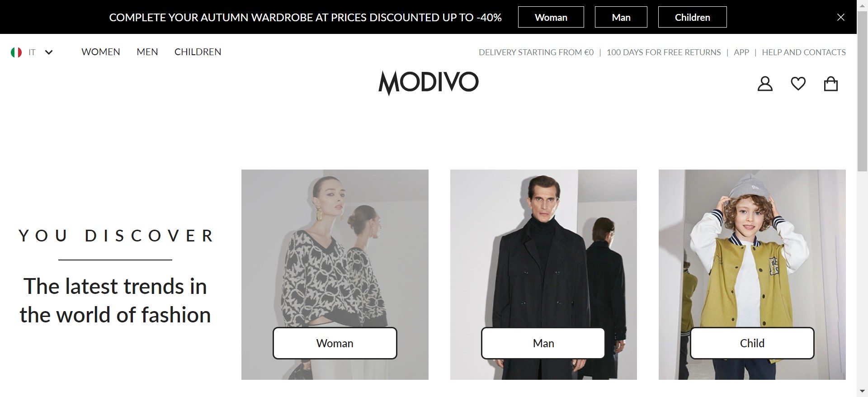Open the APP link

pyautogui.click(x=741, y=52)
